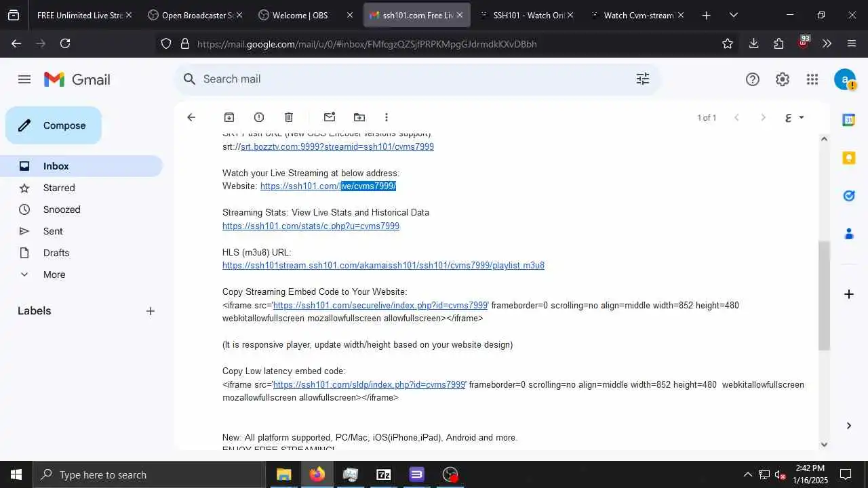Open the Move to folder icon
Screen dimensions: 868x488
coord(359,117)
